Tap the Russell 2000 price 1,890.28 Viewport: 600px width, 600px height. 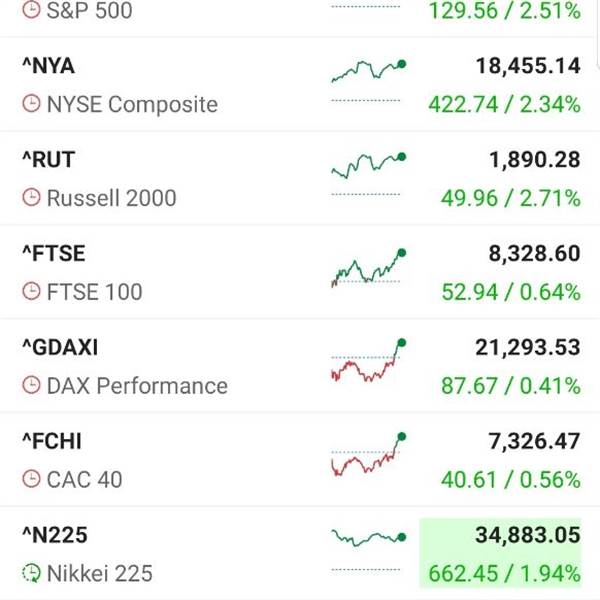pos(535,160)
